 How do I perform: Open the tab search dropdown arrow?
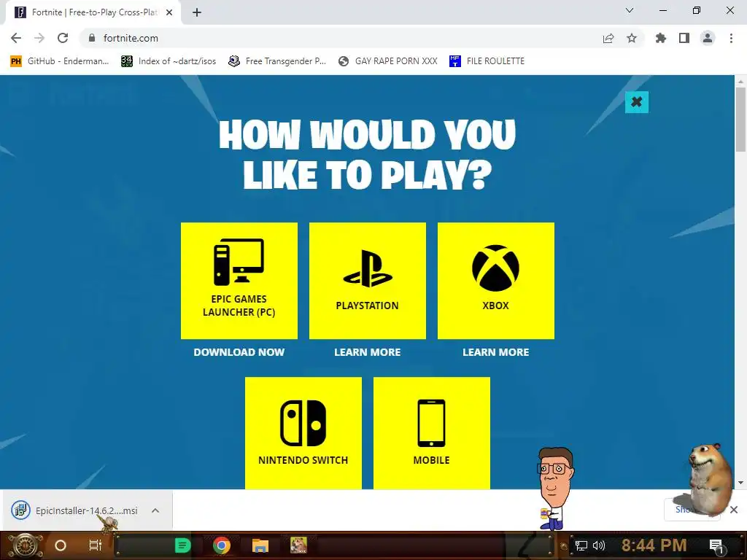pos(630,10)
